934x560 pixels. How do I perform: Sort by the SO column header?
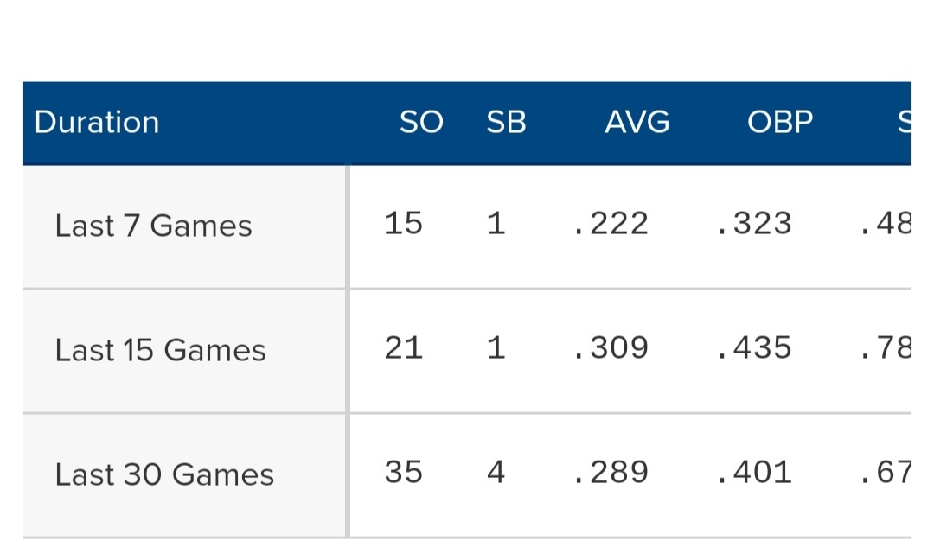tap(421, 123)
